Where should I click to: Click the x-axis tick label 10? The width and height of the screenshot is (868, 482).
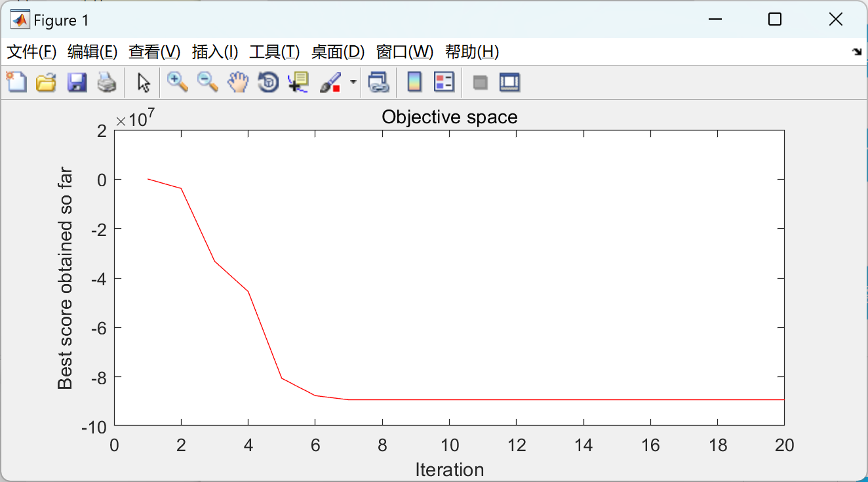pyautogui.click(x=449, y=445)
